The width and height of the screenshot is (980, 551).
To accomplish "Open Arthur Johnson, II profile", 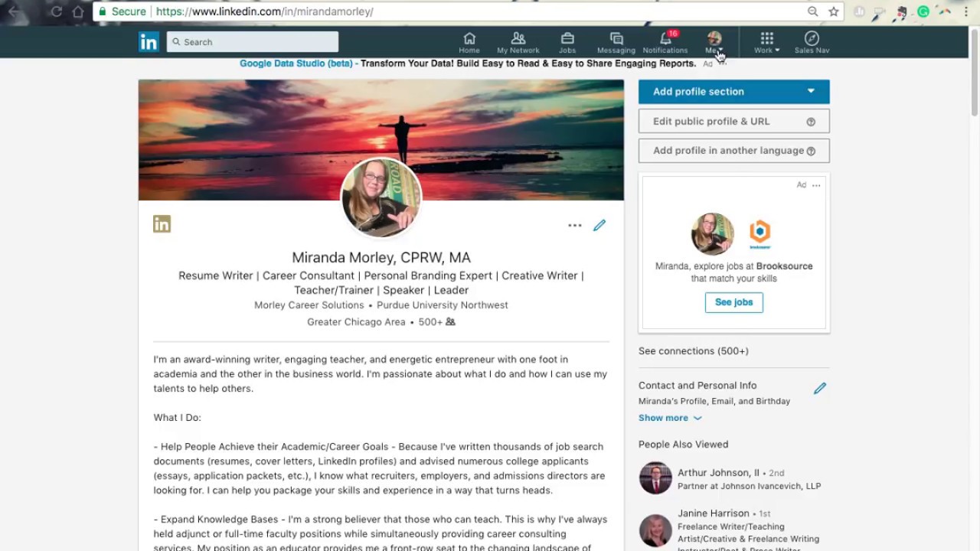I will [718, 473].
